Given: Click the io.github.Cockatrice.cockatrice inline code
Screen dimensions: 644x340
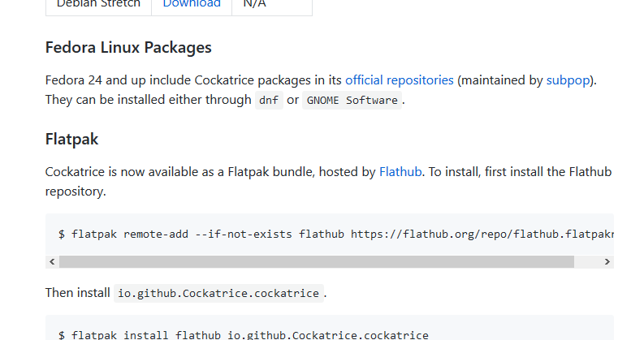Looking at the screenshot, I should pos(218,293).
